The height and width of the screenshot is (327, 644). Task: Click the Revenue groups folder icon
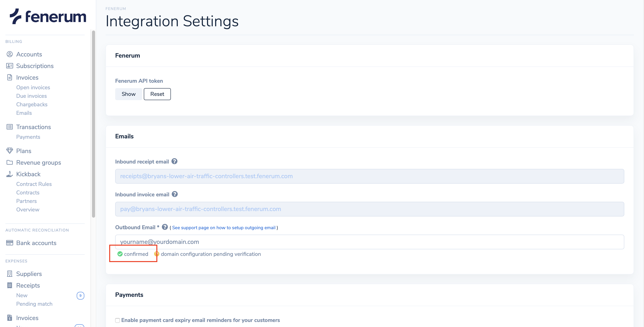(9, 163)
